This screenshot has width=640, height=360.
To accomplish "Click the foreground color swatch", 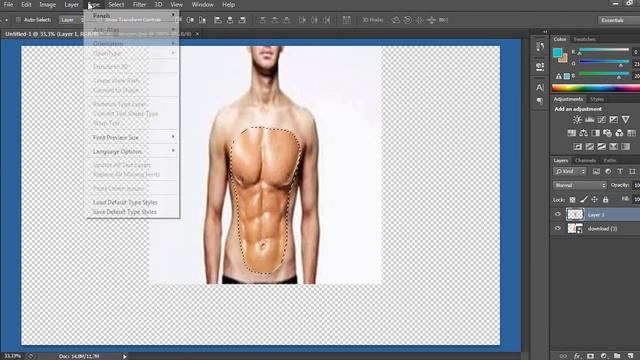I will click(558, 53).
